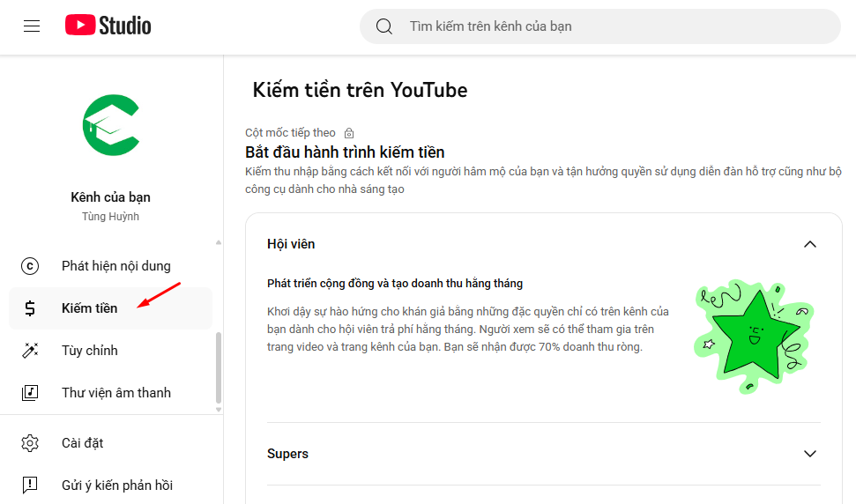The height and width of the screenshot is (504, 856).
Task: Click sidebar scroll down arrow
Action: coord(219,410)
